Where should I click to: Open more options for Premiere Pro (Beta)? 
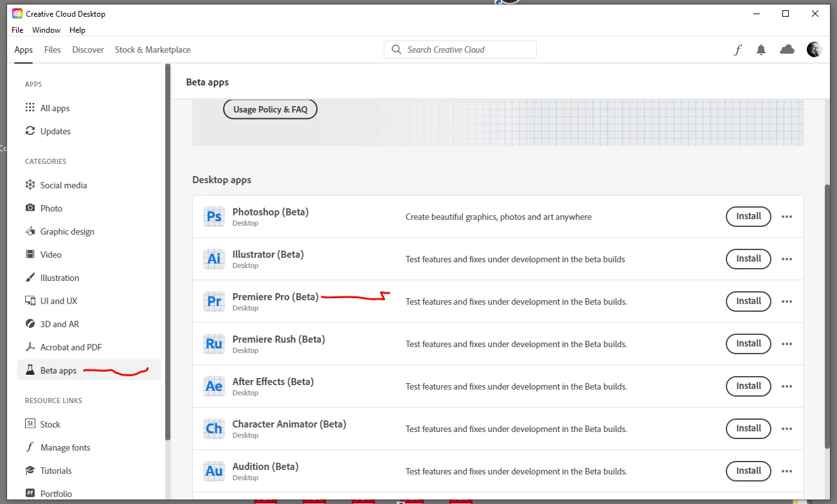[787, 301]
